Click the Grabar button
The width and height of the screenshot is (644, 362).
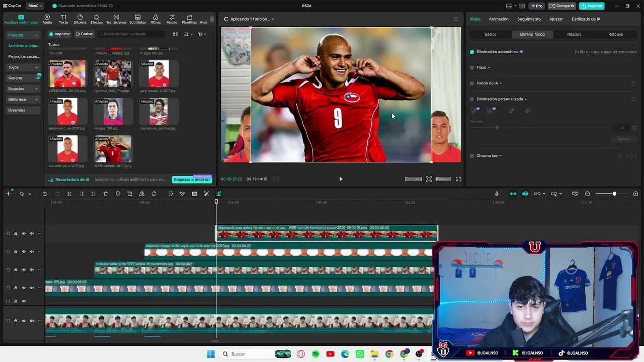click(x=85, y=34)
